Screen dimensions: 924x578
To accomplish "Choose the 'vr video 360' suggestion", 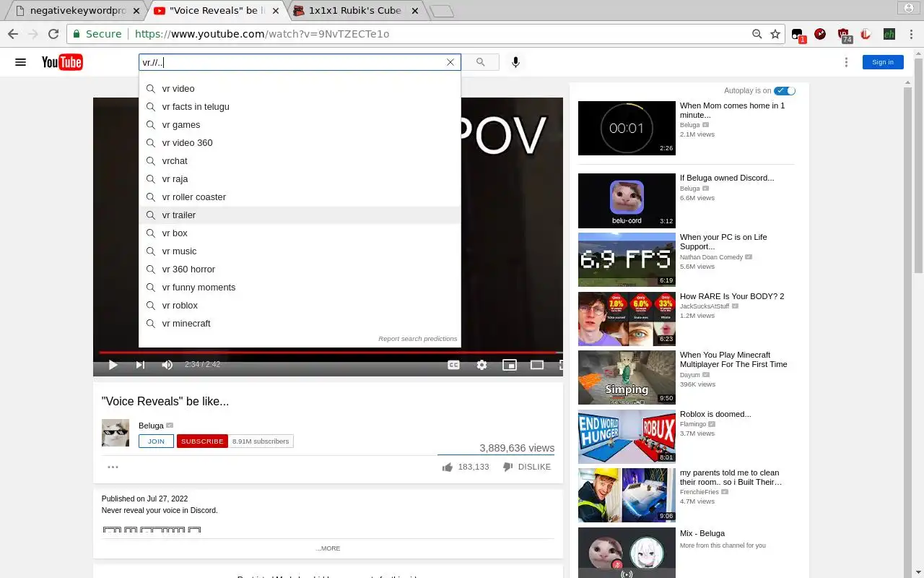I will click(300, 142).
